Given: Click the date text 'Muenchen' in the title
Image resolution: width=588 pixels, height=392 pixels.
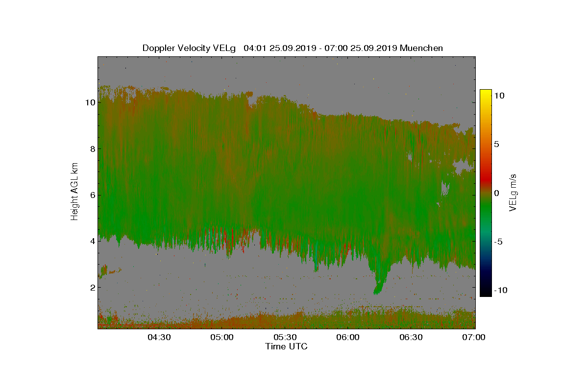Looking at the screenshot, I should pos(421,48).
